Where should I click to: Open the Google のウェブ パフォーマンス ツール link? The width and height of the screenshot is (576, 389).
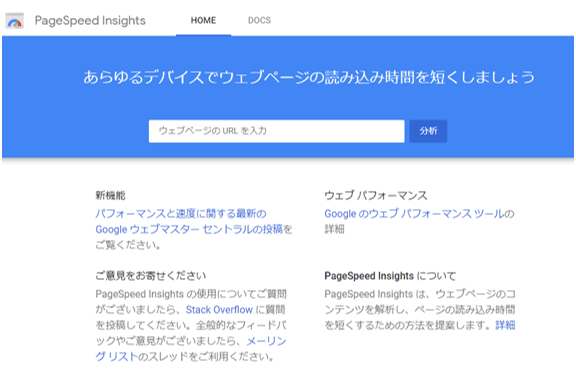pos(414,214)
